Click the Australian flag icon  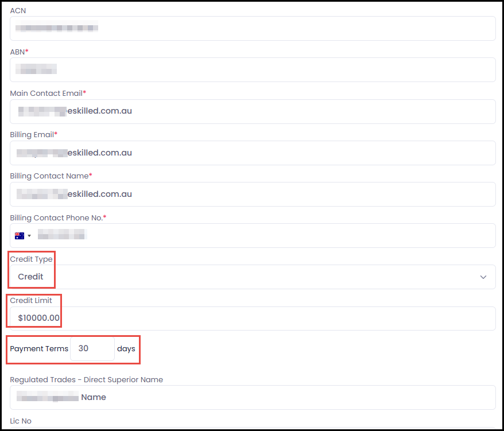point(20,235)
